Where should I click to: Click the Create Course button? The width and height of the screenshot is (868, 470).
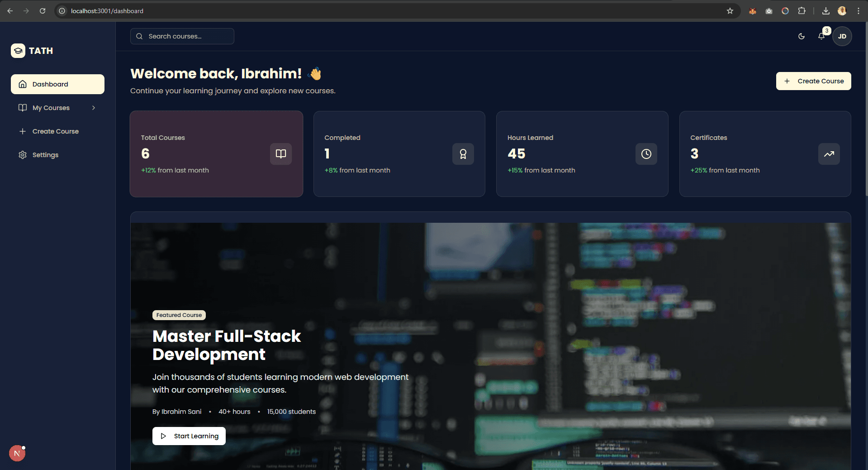coord(813,81)
